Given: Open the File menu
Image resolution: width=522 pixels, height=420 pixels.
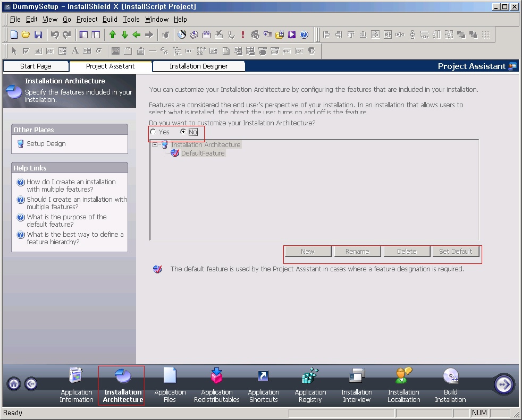Looking at the screenshot, I should (x=15, y=19).
